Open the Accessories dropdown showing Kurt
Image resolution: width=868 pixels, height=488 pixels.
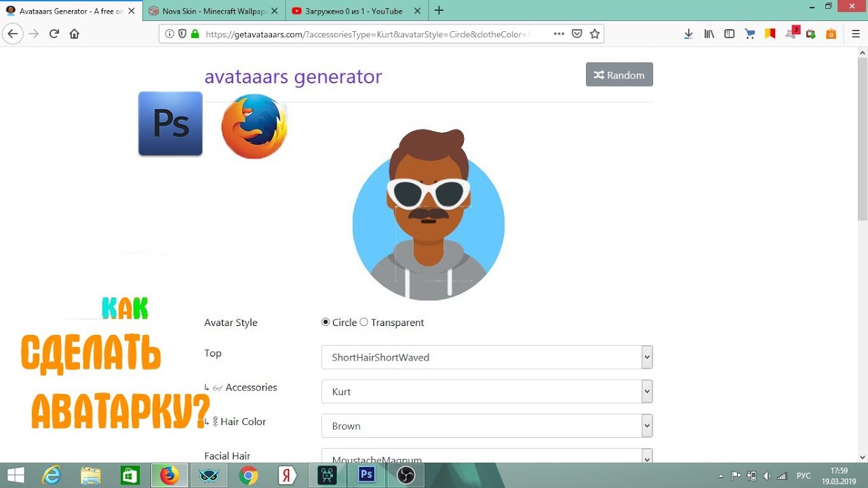[x=487, y=392]
